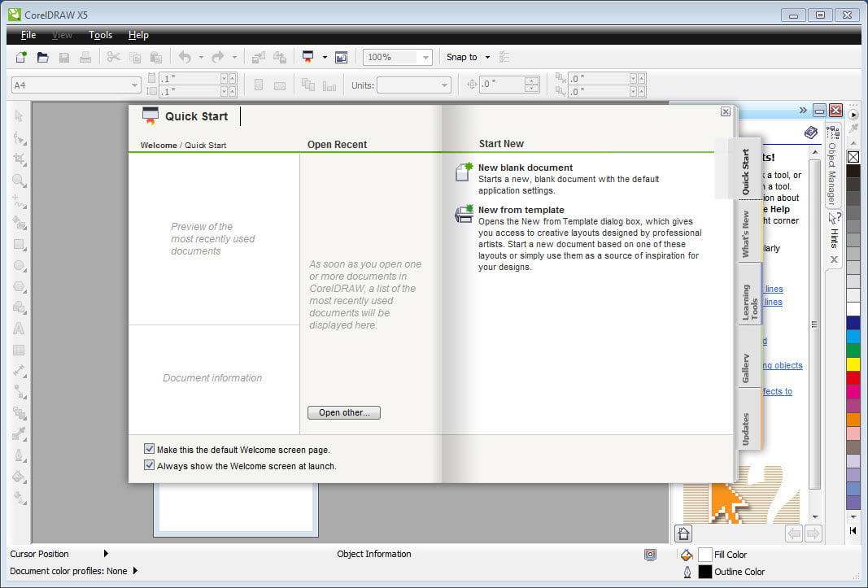Click the New from template link

(521, 210)
